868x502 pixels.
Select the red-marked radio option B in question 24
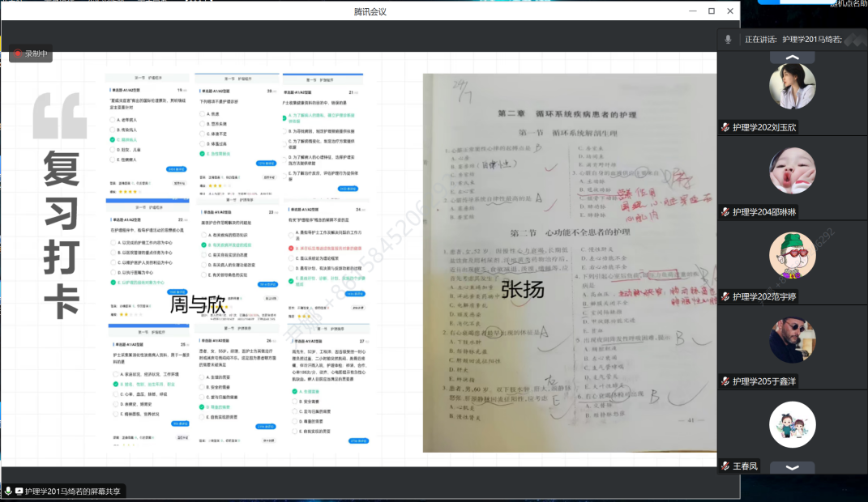point(291,247)
